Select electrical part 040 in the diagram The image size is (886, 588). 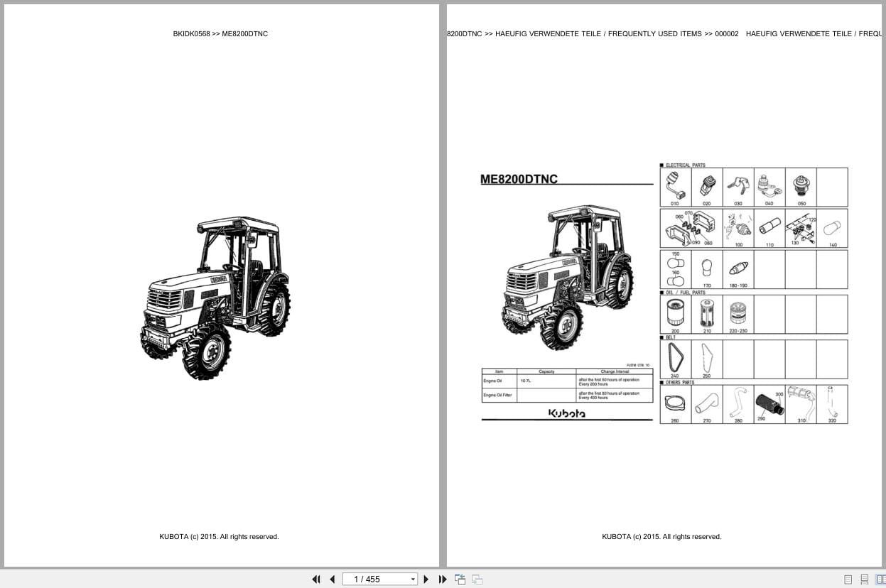click(769, 187)
